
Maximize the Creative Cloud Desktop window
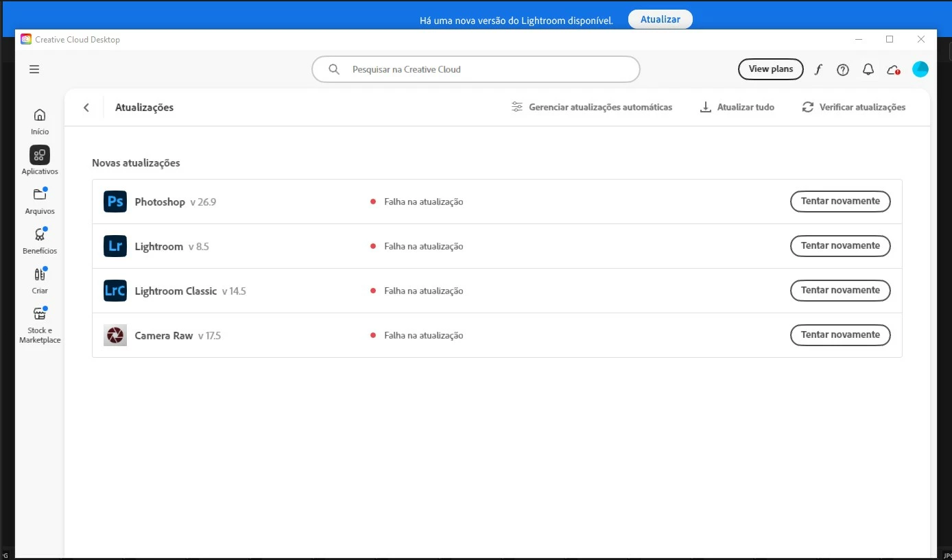pyautogui.click(x=890, y=39)
